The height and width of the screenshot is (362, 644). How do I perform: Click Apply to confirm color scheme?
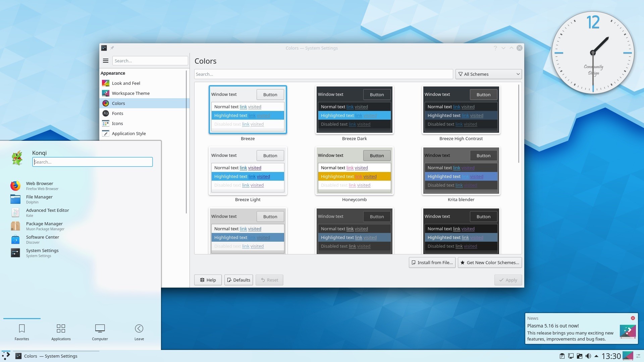(x=508, y=279)
